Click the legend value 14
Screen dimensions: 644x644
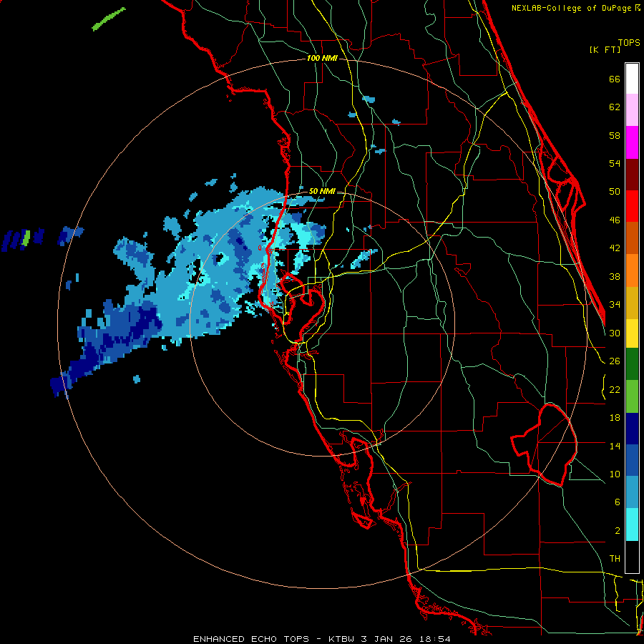click(615, 446)
